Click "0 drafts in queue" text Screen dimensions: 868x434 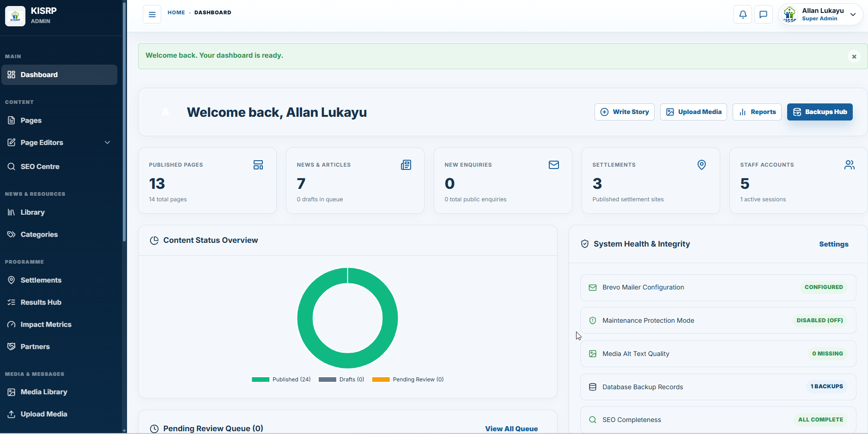click(x=320, y=199)
